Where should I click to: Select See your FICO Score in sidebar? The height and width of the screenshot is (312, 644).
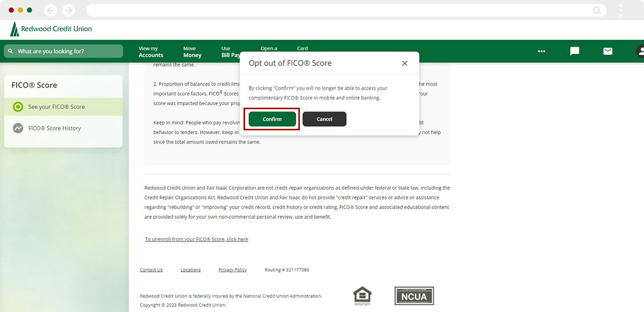click(63, 107)
